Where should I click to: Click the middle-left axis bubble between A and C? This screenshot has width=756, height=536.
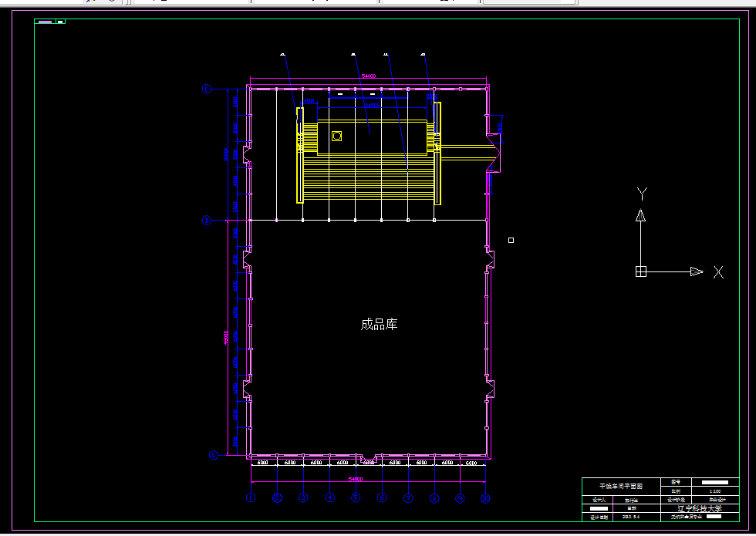click(x=207, y=221)
